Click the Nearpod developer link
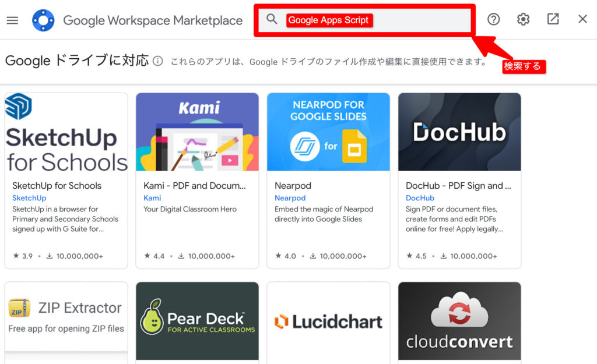Viewport: 597px width, 364px height. pos(290,198)
